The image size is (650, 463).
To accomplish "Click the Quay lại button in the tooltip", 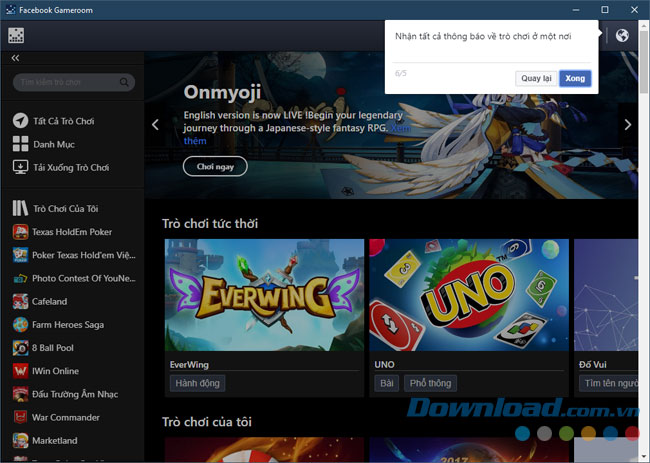I will coord(536,78).
